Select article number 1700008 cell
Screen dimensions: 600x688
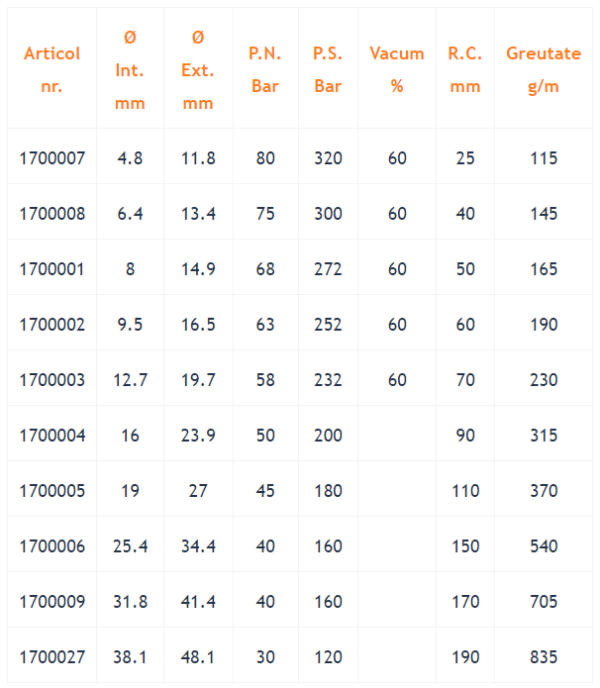tap(52, 214)
